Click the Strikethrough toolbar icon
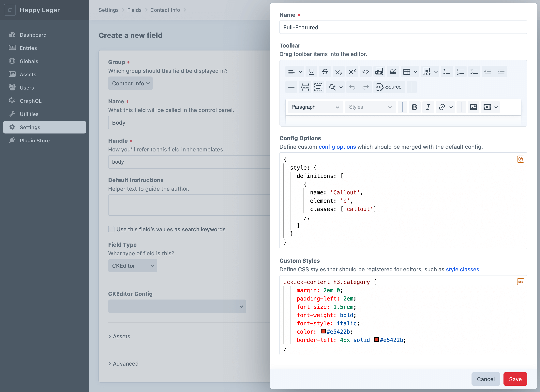Screen dimensions: 540x392 coord(325,72)
